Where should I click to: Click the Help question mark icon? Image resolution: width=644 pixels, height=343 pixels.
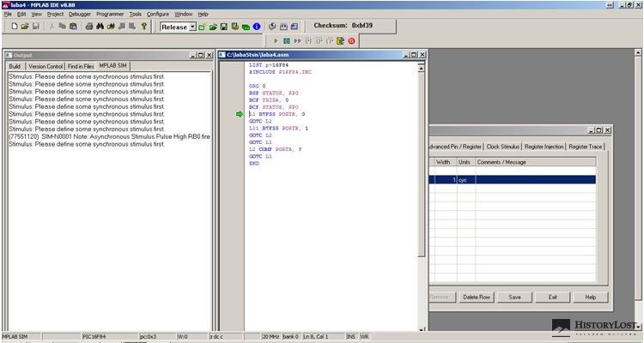(143, 27)
